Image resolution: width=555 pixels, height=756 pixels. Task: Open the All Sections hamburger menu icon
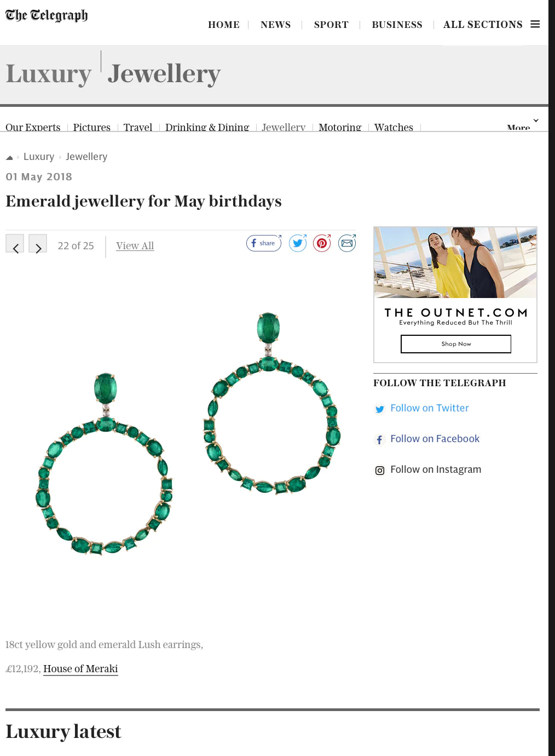click(535, 24)
